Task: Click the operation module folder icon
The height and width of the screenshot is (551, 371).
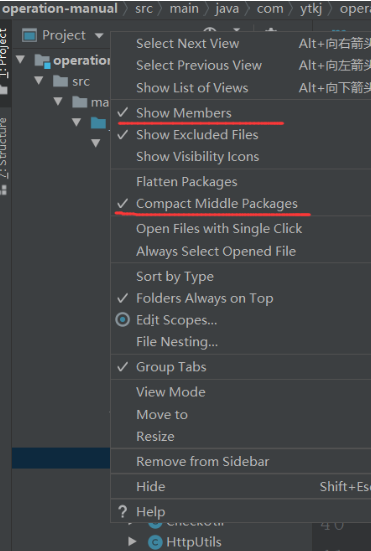Action: (43, 60)
